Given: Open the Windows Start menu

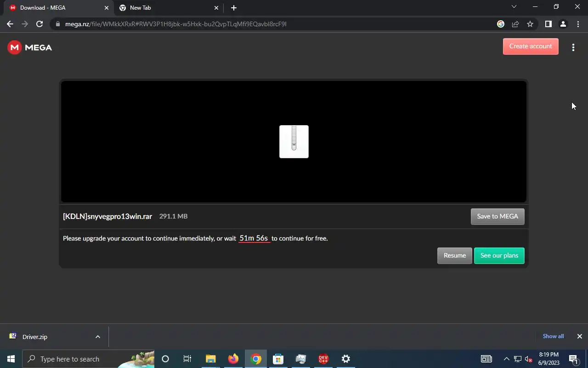Looking at the screenshot, I should pyautogui.click(x=11, y=359).
